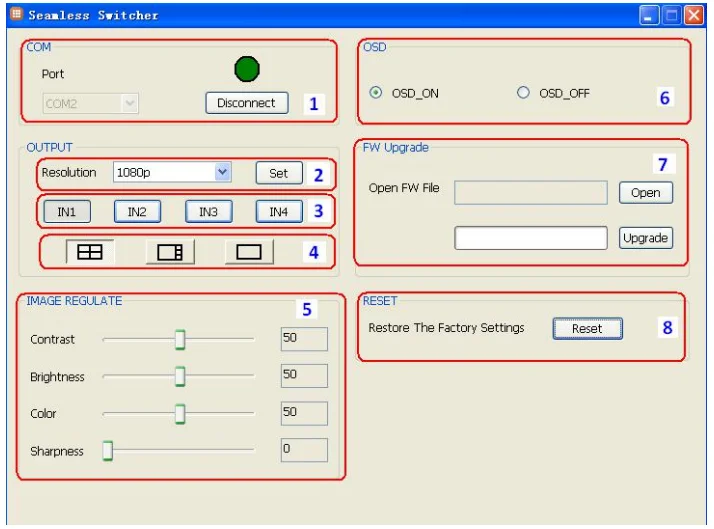Select the OSD_OFF radio option
This screenshot has width=714, height=529.
523,93
